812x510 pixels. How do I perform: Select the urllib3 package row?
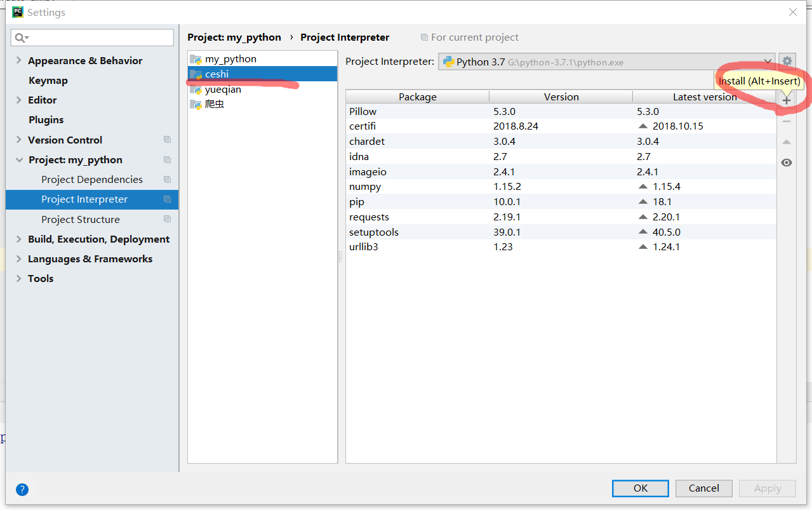coord(561,246)
